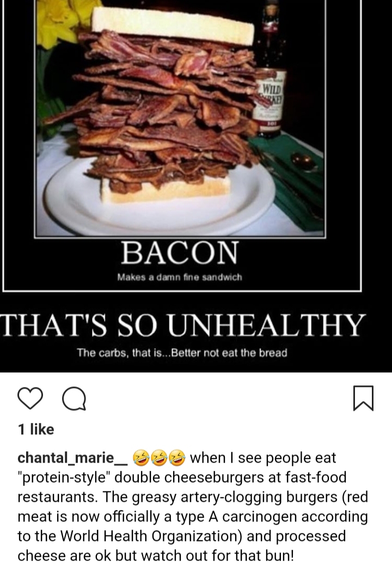Image resolution: width=392 pixels, height=565 pixels.
Task: Save the post with the bookmark icon
Action: 363,398
